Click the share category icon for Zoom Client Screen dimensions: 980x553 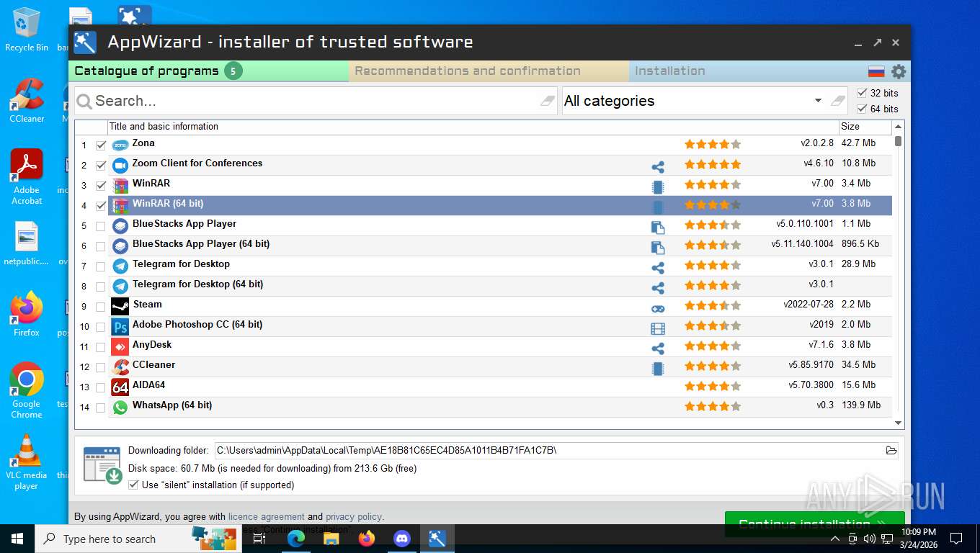[x=658, y=167]
